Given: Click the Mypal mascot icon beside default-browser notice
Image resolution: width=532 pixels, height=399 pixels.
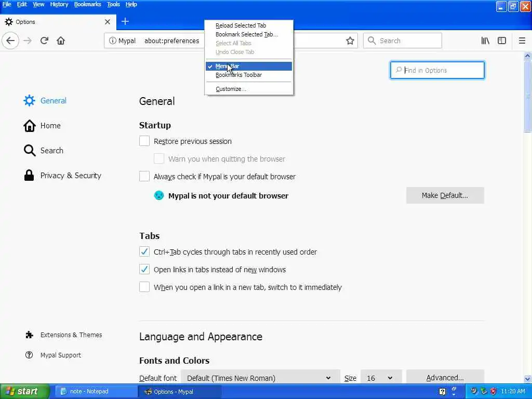Looking at the screenshot, I should pyautogui.click(x=159, y=195).
